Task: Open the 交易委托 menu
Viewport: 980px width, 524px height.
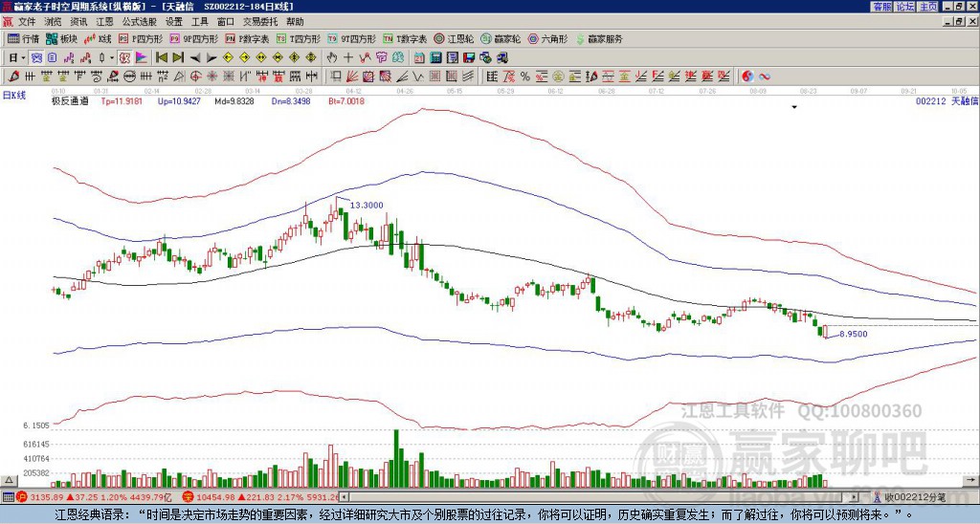Action: click(260, 22)
